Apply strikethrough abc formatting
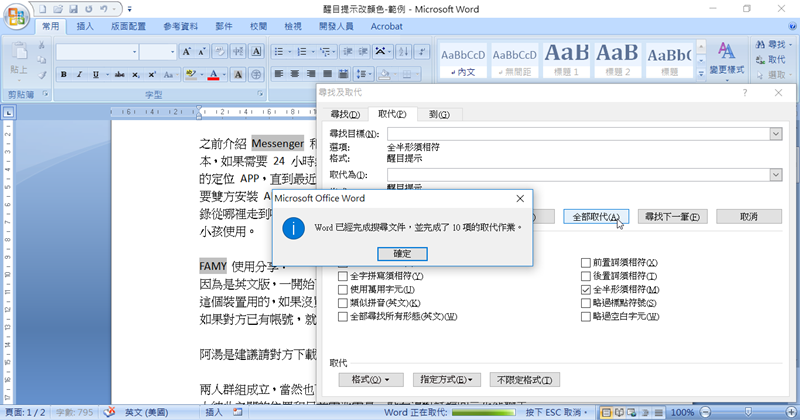This screenshot has width=800, height=420. pyautogui.click(x=120, y=75)
